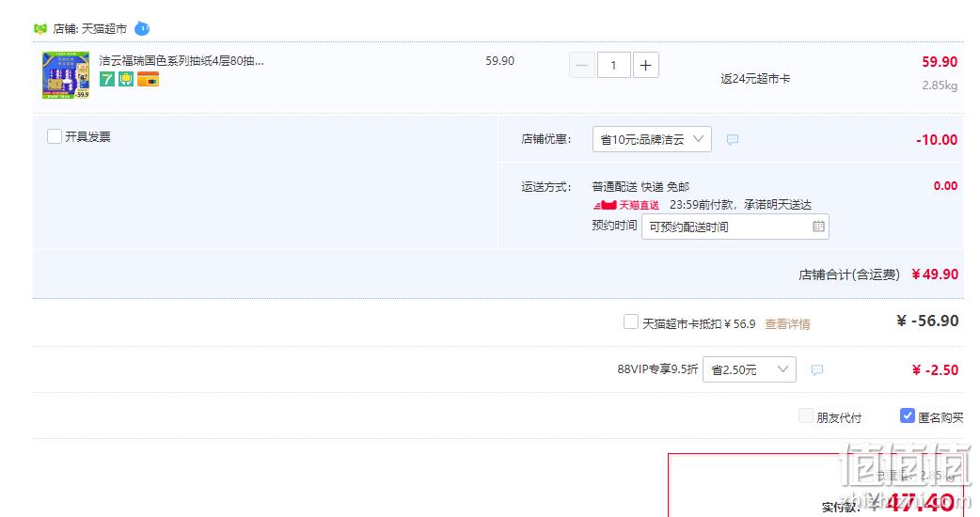Click the orange credit card badge

coord(148,79)
